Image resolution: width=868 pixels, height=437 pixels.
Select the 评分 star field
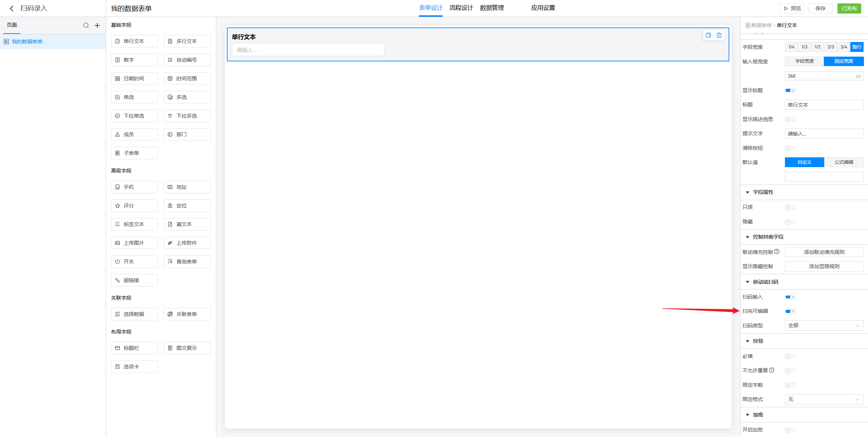click(134, 206)
